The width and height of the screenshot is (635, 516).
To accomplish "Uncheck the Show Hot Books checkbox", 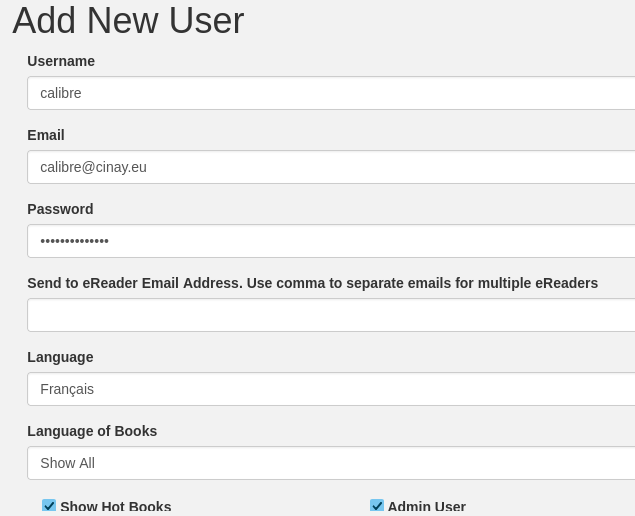I will click(49, 506).
